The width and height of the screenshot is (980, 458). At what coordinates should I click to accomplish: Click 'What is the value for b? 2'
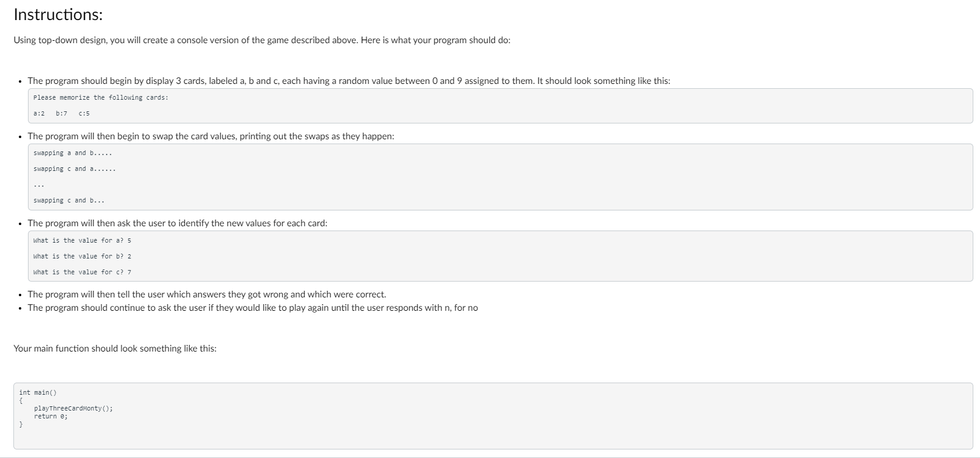tap(82, 256)
